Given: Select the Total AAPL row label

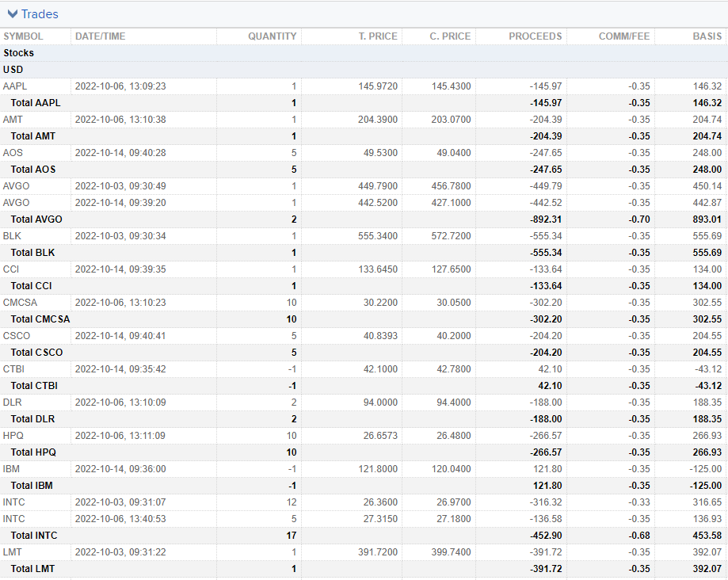Looking at the screenshot, I should [x=36, y=103].
